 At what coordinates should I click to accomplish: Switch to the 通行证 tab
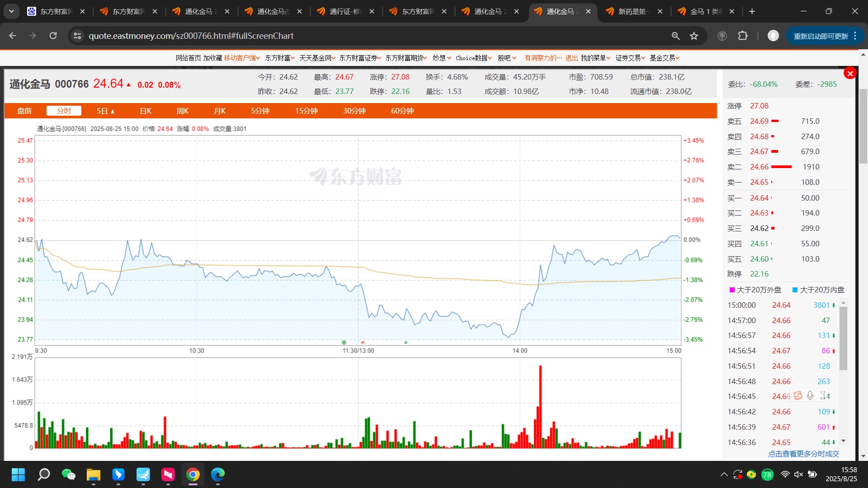pos(345,11)
